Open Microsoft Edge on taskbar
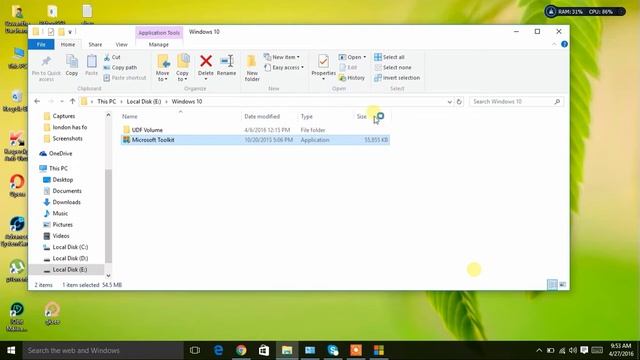The width and height of the screenshot is (640, 360). coord(218,350)
